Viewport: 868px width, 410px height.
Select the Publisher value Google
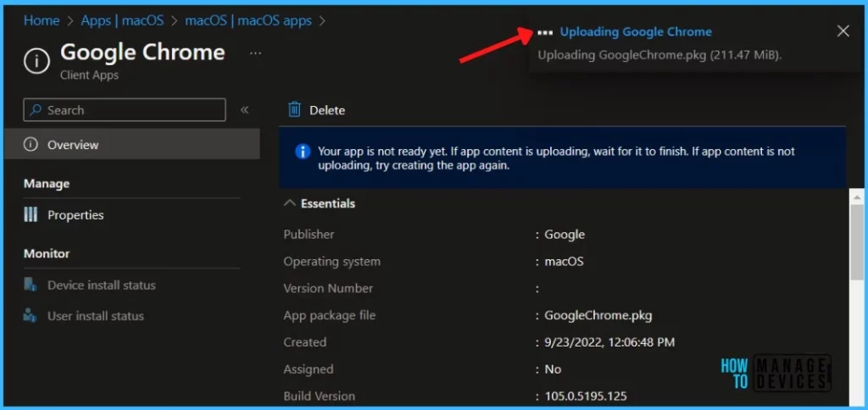click(565, 235)
